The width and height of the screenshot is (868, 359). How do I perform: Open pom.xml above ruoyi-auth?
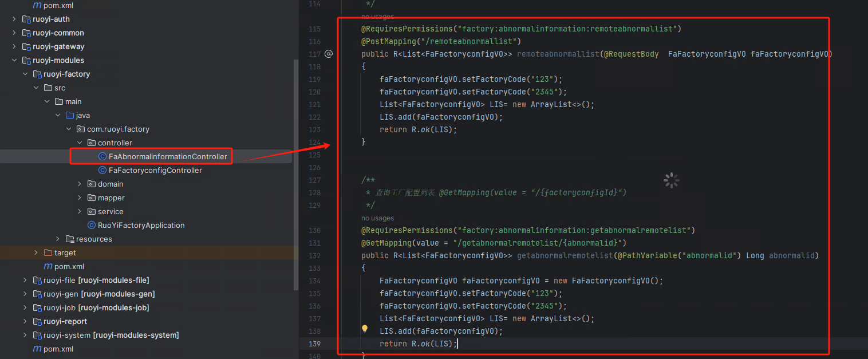[58, 5]
